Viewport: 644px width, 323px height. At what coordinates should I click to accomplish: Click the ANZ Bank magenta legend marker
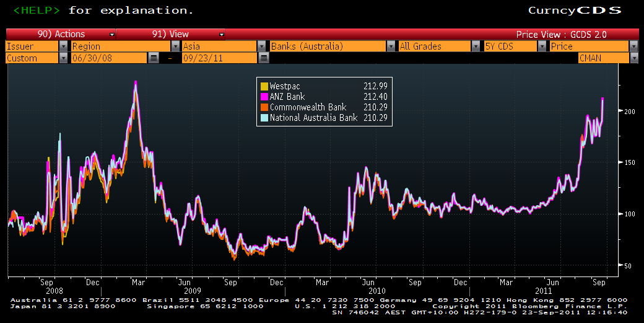(x=264, y=97)
